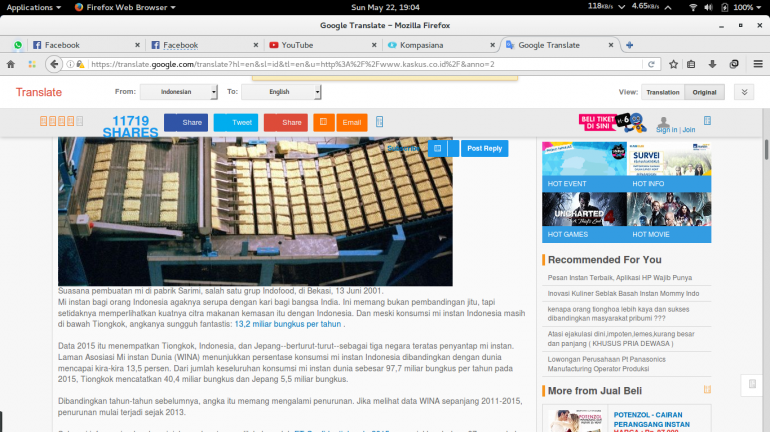Click the orange Email button
This screenshot has width=770, height=432.
[352, 122]
